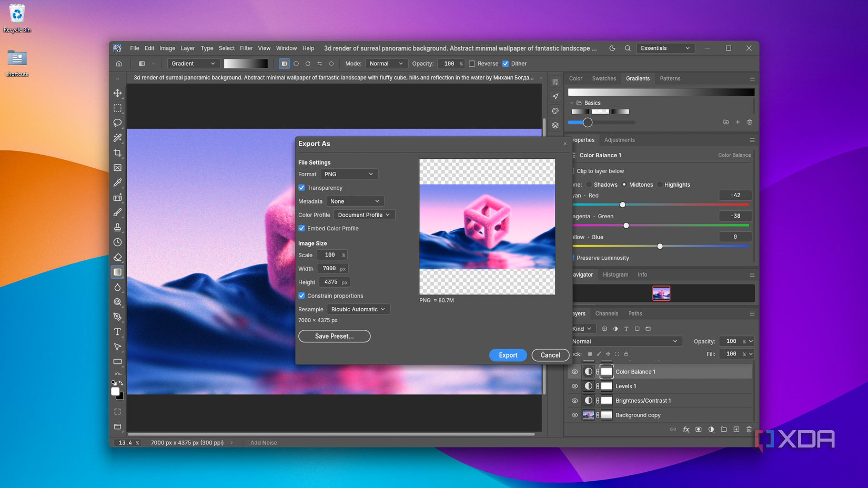
Task: Open the Metadata None dropdown
Action: [355, 201]
